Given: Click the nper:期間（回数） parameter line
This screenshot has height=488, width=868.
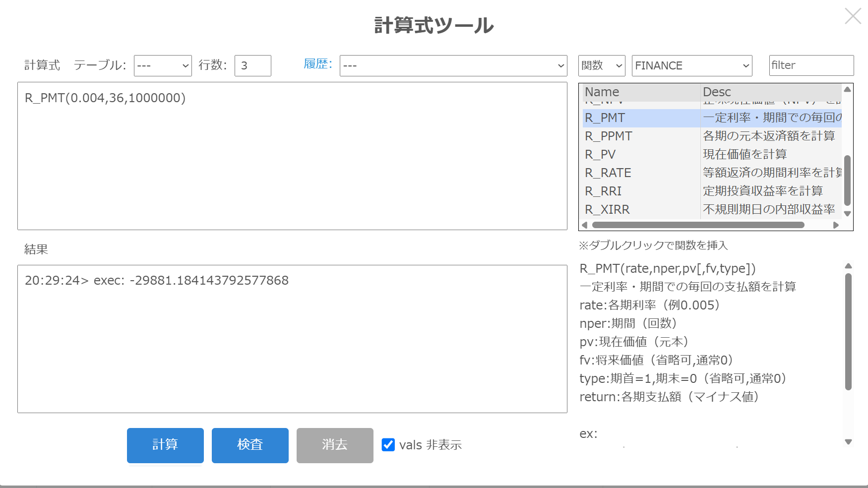Looking at the screenshot, I should click(628, 324).
